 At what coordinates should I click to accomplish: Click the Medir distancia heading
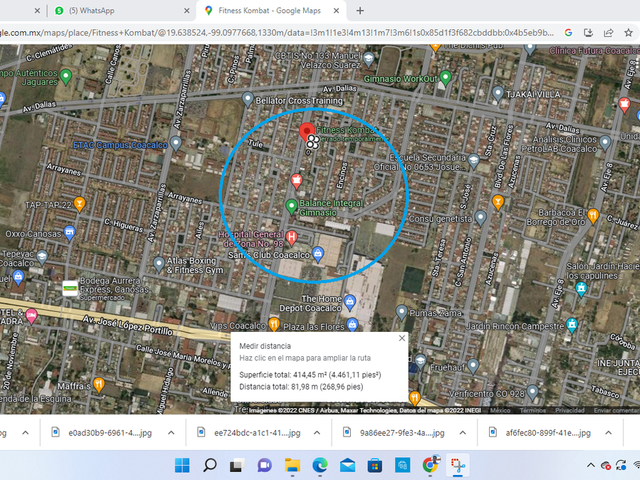tap(265, 346)
